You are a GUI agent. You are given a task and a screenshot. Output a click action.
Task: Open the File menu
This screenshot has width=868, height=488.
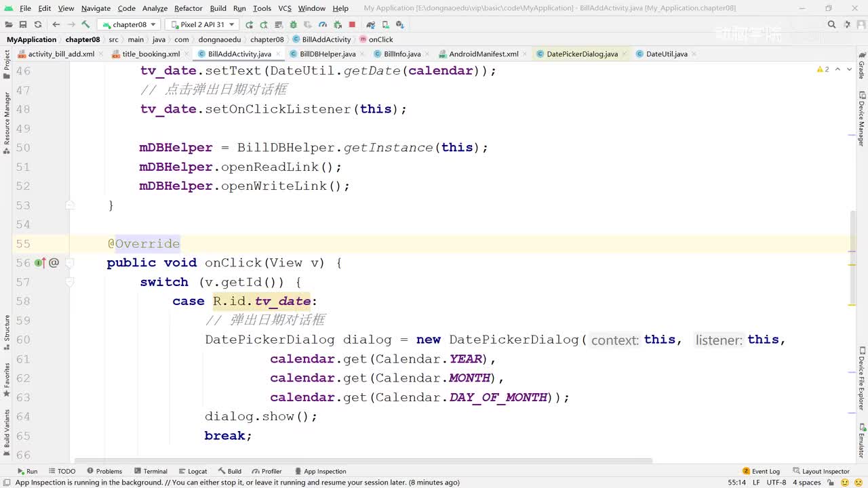click(25, 8)
